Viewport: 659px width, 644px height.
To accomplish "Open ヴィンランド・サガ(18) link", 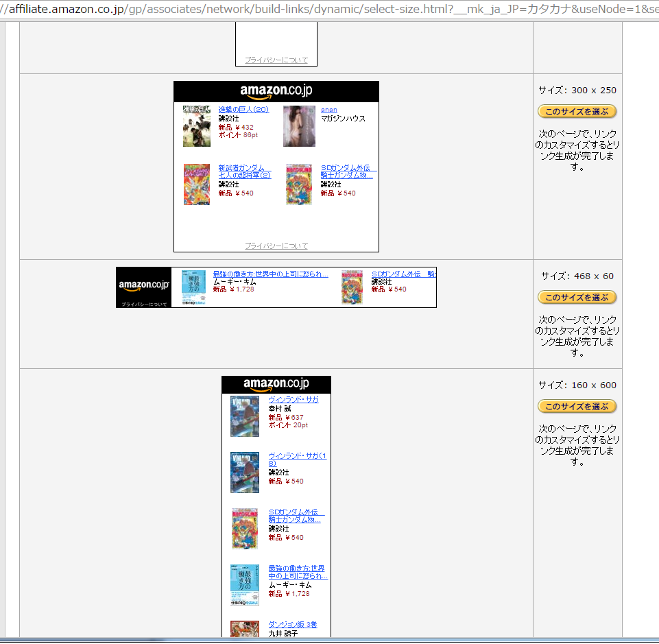I will pos(298,460).
